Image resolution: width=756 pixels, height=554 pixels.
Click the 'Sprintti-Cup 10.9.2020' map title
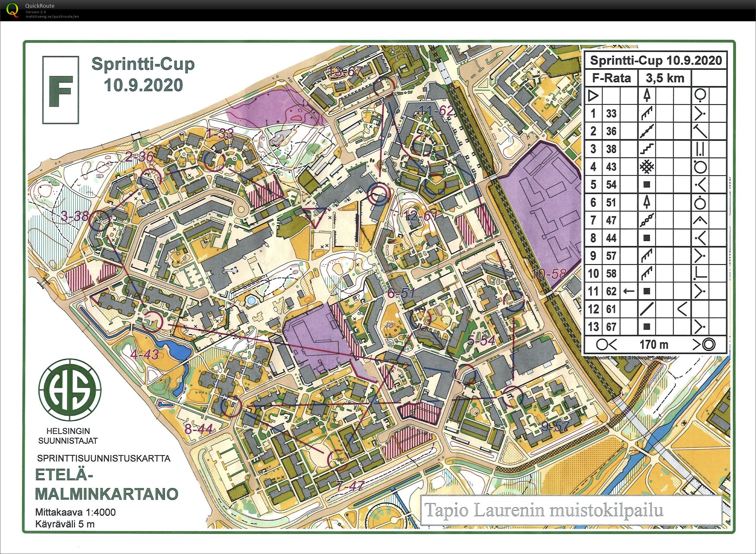coord(143,74)
